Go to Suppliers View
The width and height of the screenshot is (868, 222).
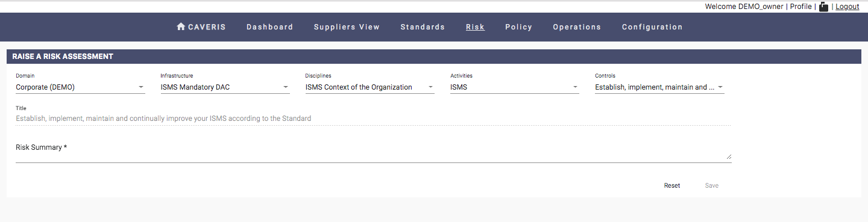tap(347, 27)
